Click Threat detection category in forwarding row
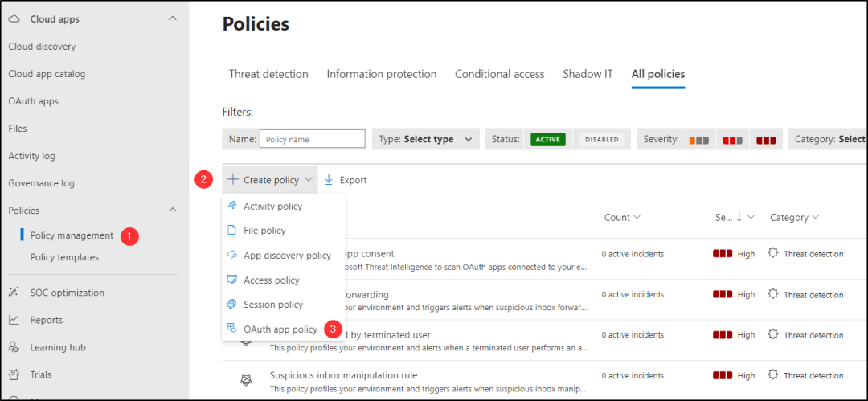 [813, 295]
